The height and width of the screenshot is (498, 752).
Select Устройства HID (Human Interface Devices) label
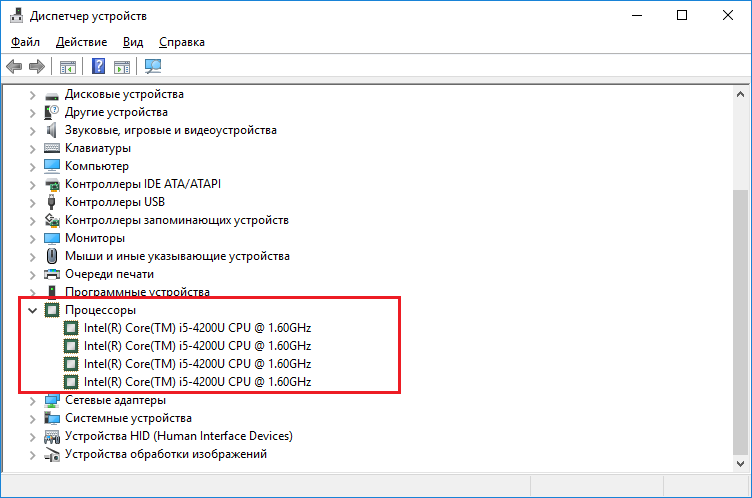[179, 436]
